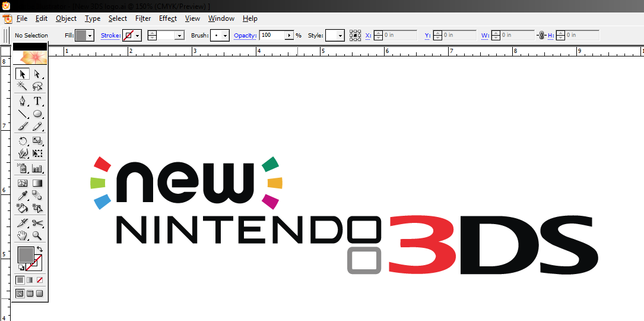Toggle constrain width and height proportions
Image resolution: width=644 pixels, height=321 pixels.
(x=541, y=36)
